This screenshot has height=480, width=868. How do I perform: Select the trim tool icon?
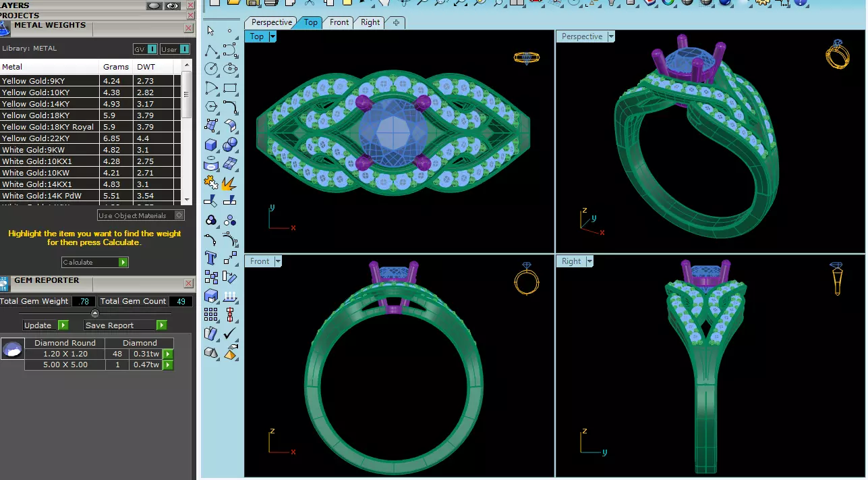point(211,201)
